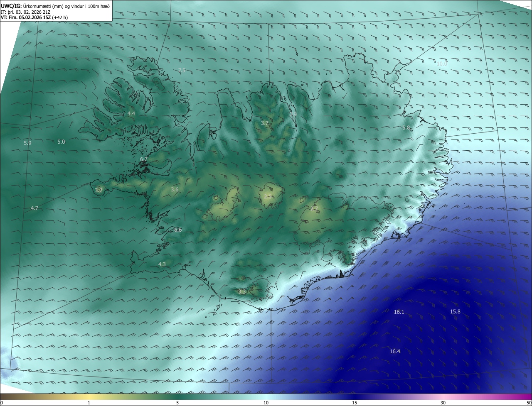Click the 1 tick on the color scale
The height and width of the screenshot is (406, 532).
pos(89,403)
